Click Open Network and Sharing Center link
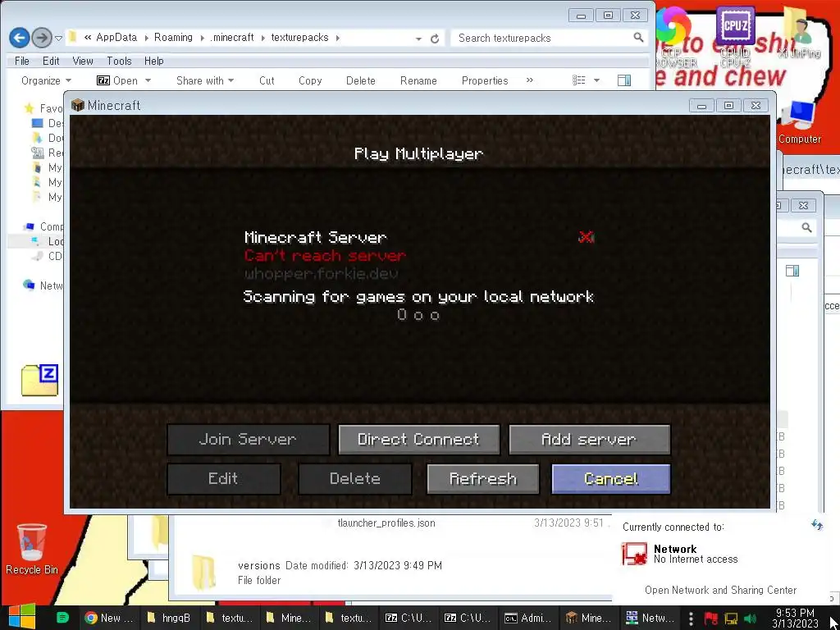 (x=720, y=590)
